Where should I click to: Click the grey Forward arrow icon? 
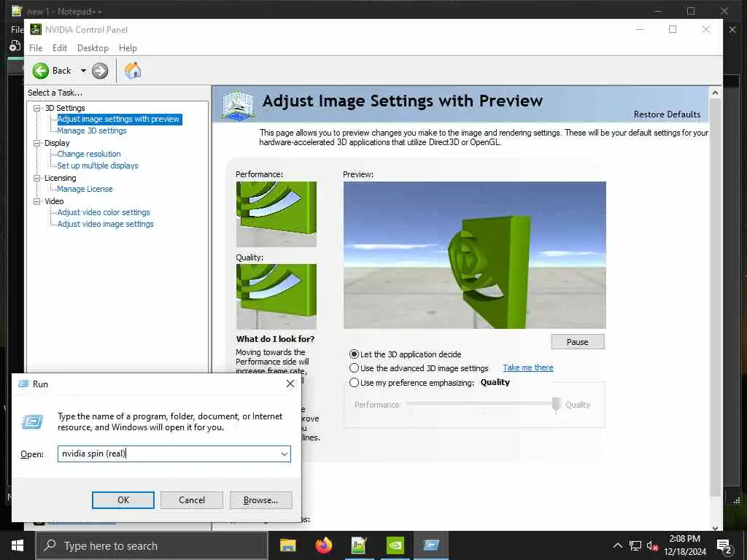coord(99,71)
